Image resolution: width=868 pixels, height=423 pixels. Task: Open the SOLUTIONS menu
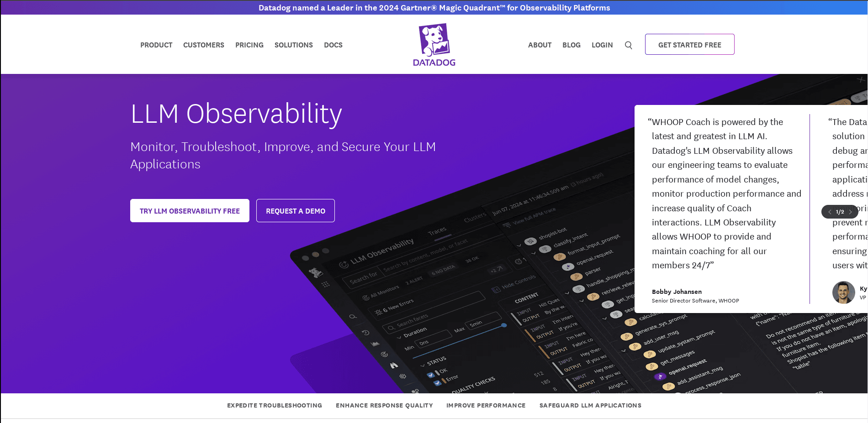pyautogui.click(x=294, y=45)
